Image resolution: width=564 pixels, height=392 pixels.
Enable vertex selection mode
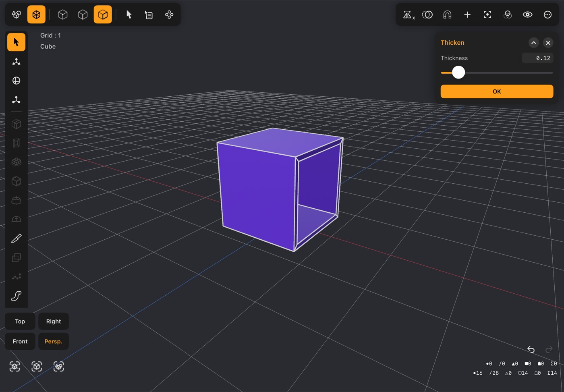click(62, 15)
